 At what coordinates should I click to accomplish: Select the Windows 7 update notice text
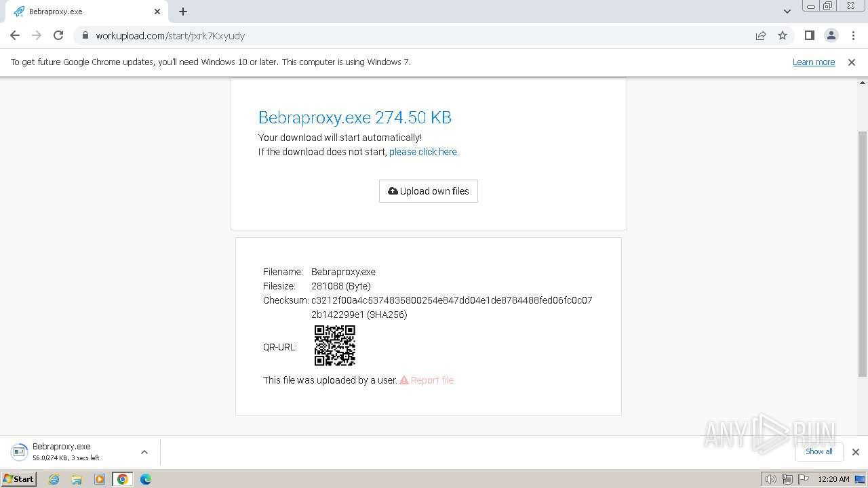[x=211, y=62]
